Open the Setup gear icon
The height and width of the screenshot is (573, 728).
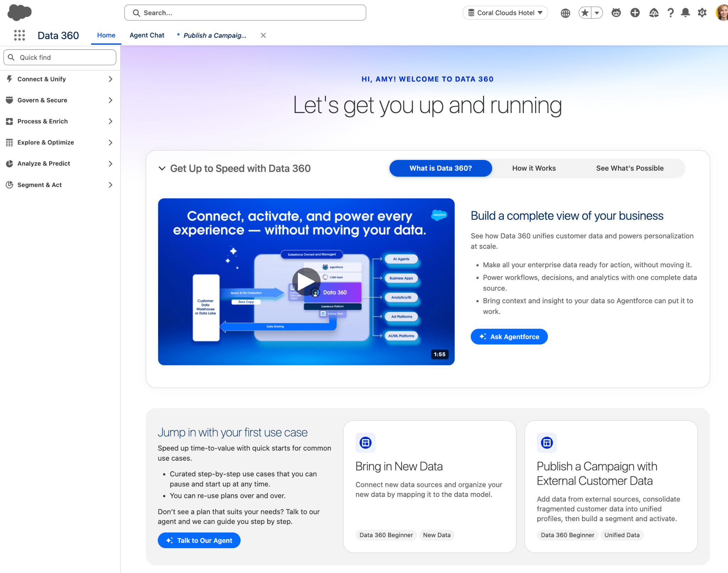pos(702,13)
